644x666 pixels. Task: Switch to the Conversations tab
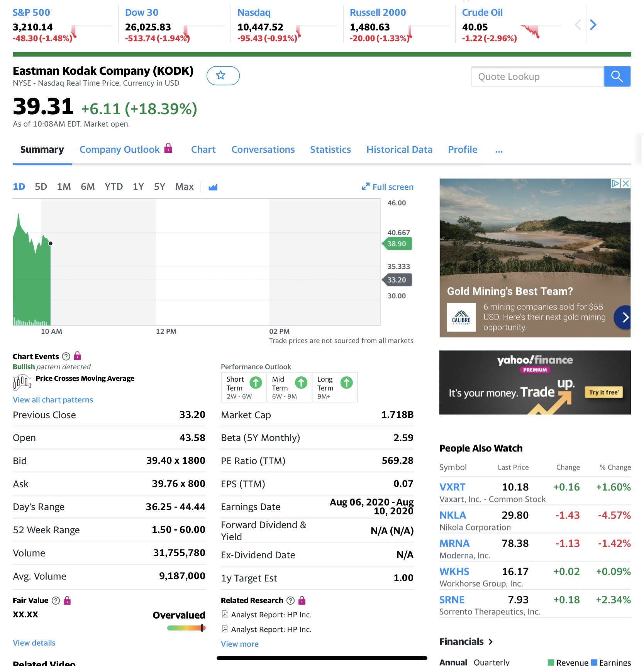[x=263, y=150]
